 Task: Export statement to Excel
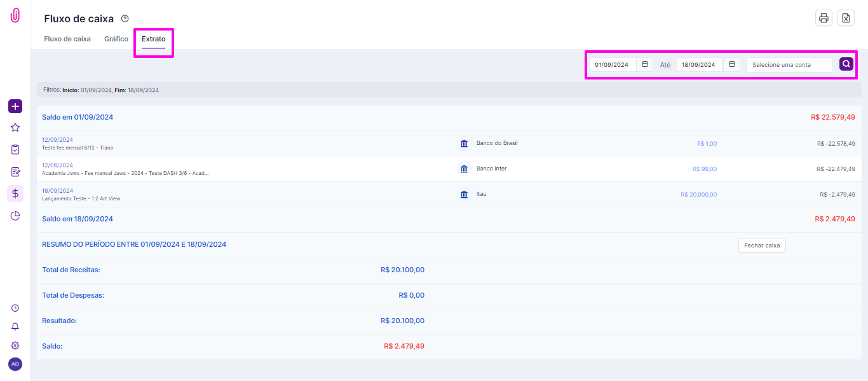[x=846, y=18]
